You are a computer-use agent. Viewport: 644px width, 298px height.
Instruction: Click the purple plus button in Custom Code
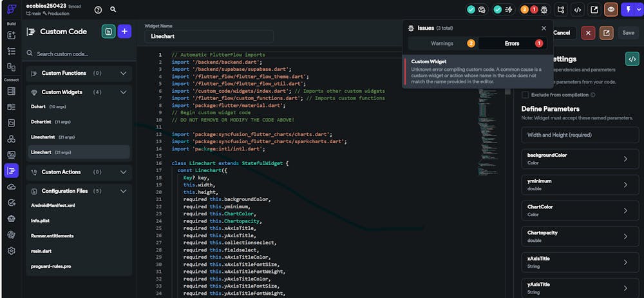point(125,31)
